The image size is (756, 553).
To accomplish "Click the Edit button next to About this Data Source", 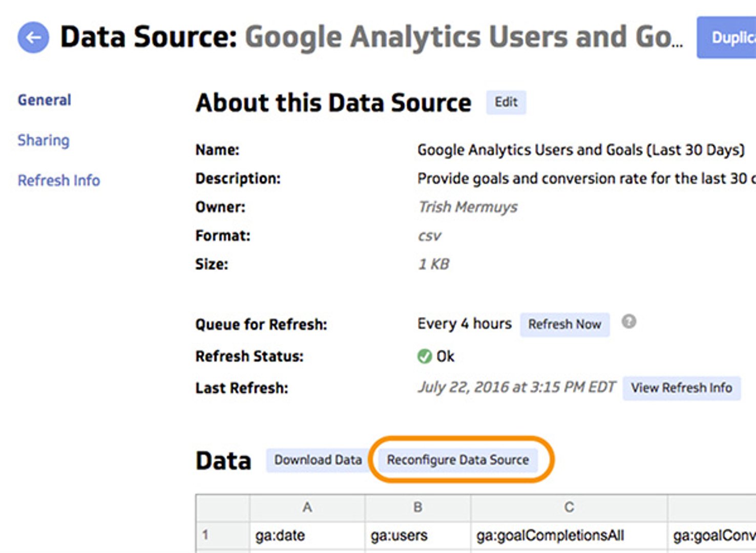I will pos(506,102).
